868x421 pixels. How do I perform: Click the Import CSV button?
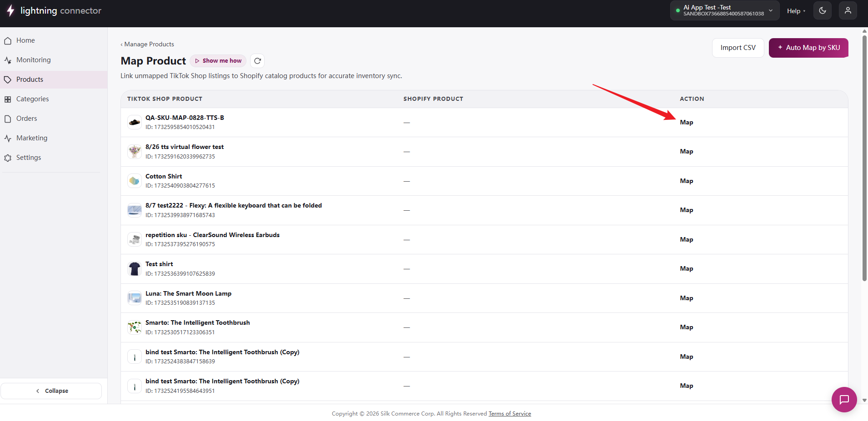coord(738,48)
